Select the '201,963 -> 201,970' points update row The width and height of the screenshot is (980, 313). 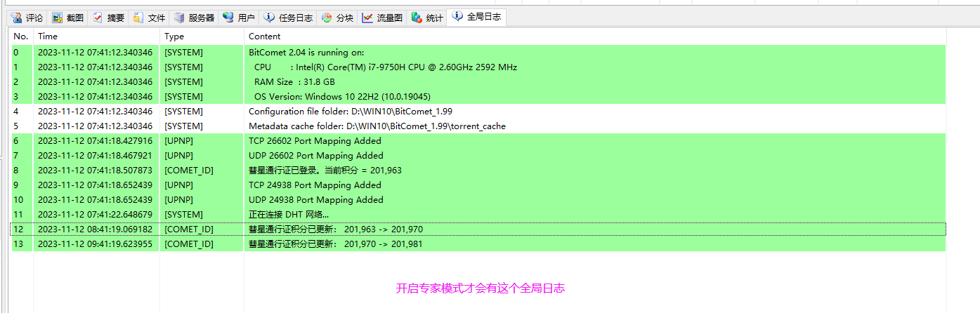[478, 229]
